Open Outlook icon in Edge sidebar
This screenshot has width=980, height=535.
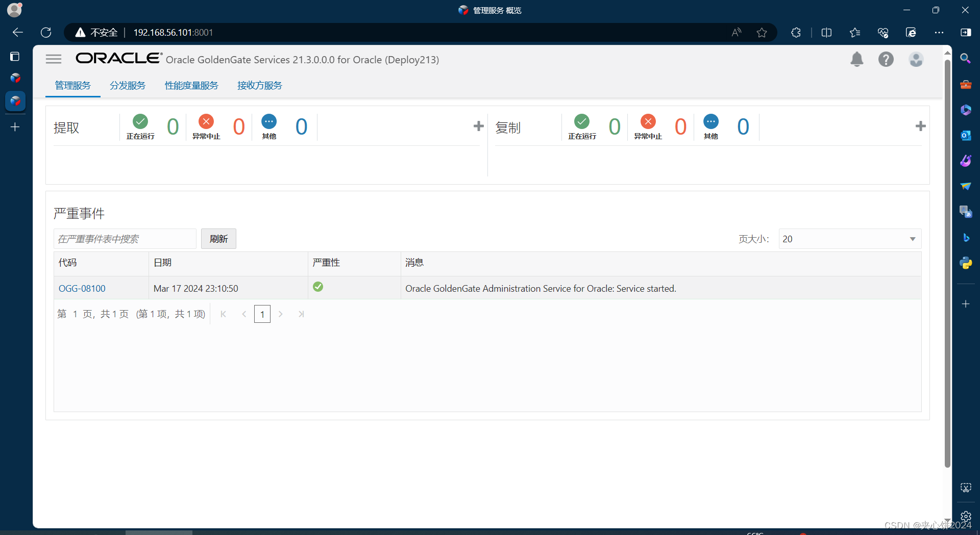click(966, 136)
